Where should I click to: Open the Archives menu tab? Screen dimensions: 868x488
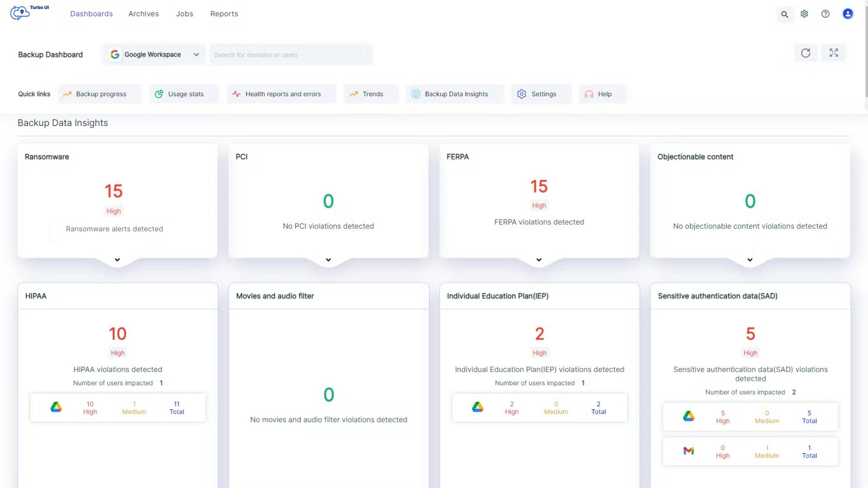click(143, 14)
